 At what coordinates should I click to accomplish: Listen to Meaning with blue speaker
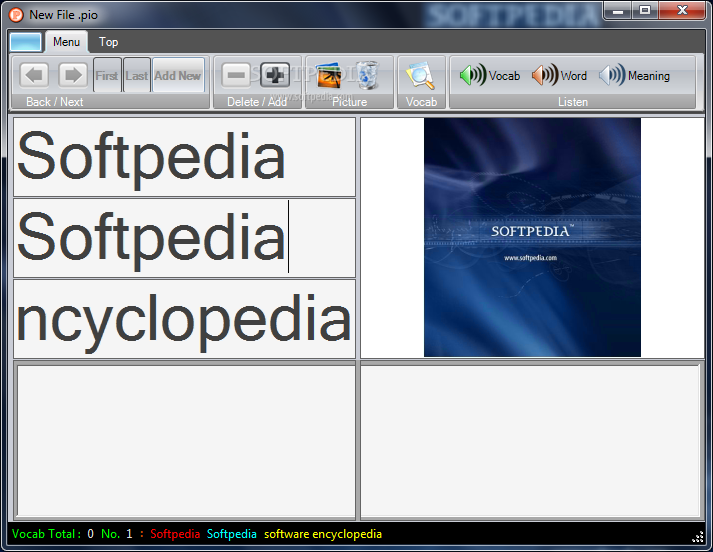coord(634,75)
